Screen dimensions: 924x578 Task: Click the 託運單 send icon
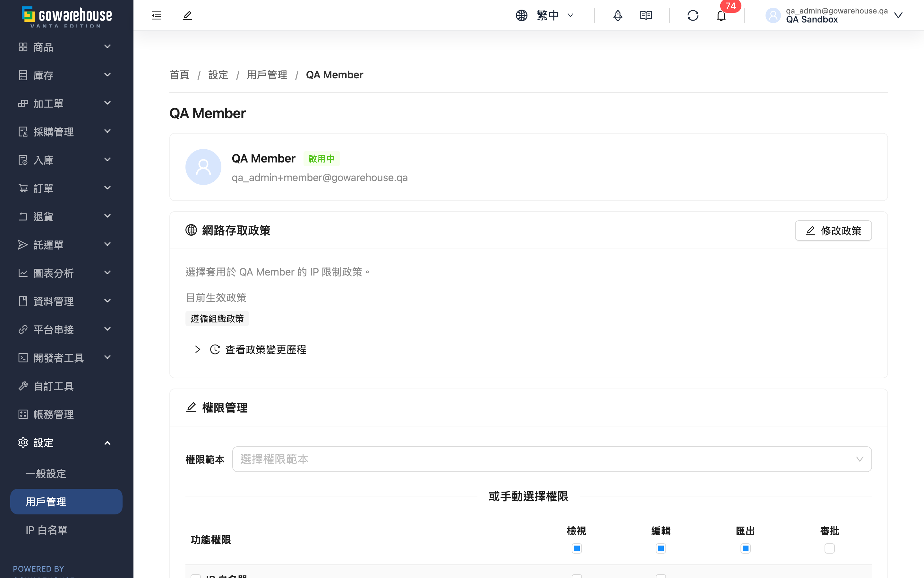tap(23, 245)
